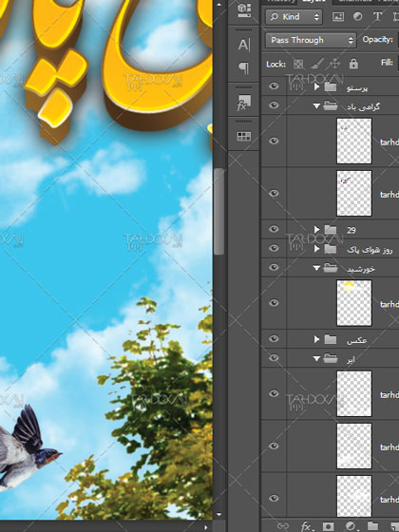Toggle visibility of the 29 group
Screen dimensions: 399x532
coord(274,229)
